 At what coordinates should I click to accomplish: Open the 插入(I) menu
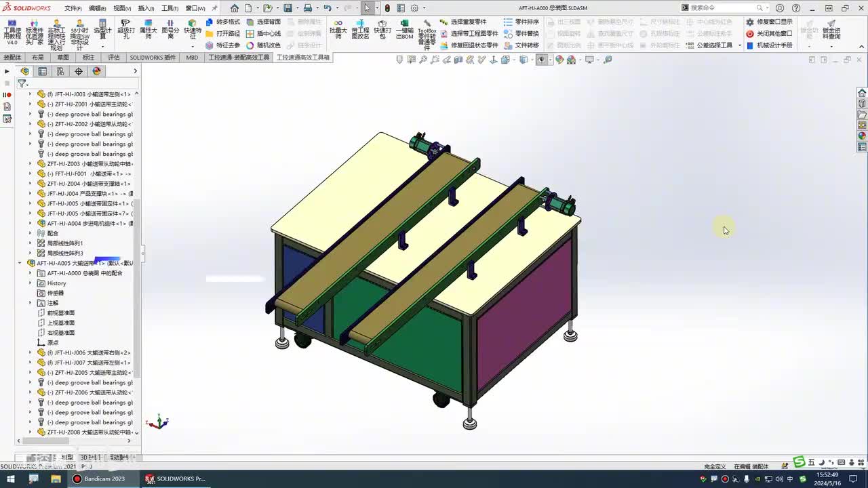point(146,8)
